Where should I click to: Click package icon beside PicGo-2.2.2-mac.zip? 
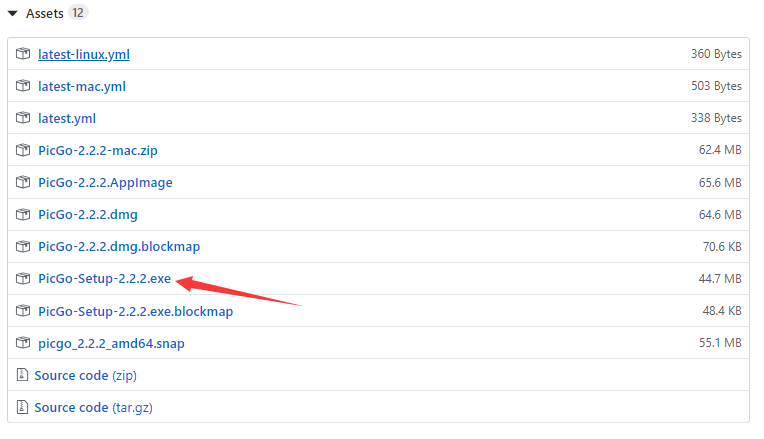coord(23,150)
